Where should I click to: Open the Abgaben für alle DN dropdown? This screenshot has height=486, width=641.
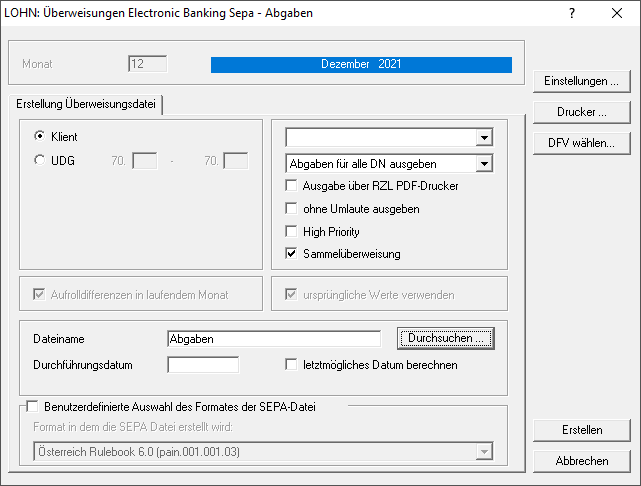click(x=484, y=163)
